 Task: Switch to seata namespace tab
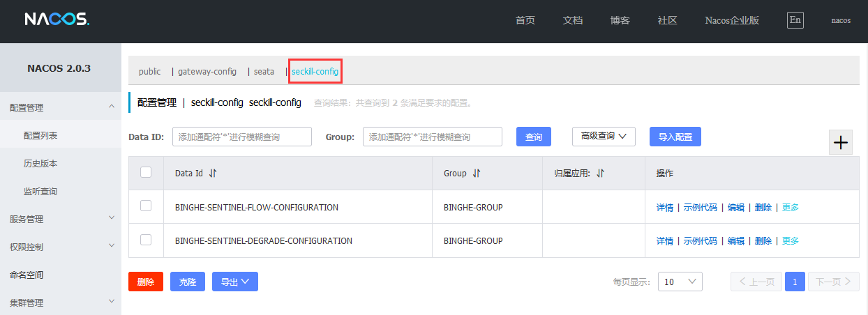click(264, 71)
